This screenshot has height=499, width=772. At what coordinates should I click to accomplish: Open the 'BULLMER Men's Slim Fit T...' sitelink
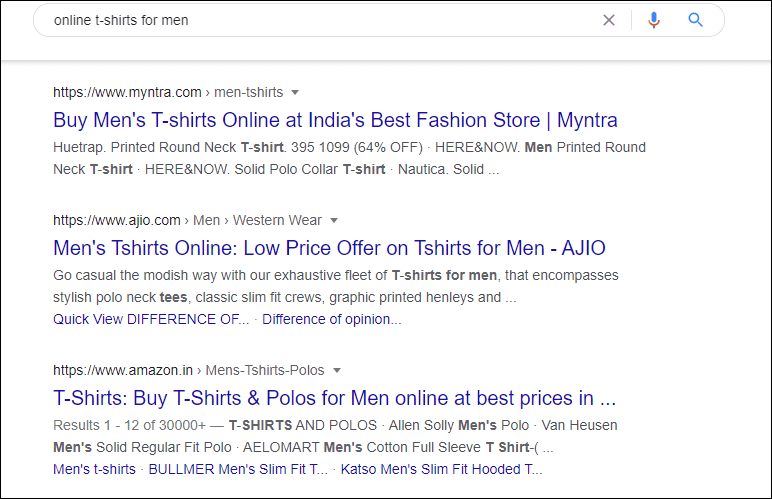pyautogui.click(x=238, y=469)
